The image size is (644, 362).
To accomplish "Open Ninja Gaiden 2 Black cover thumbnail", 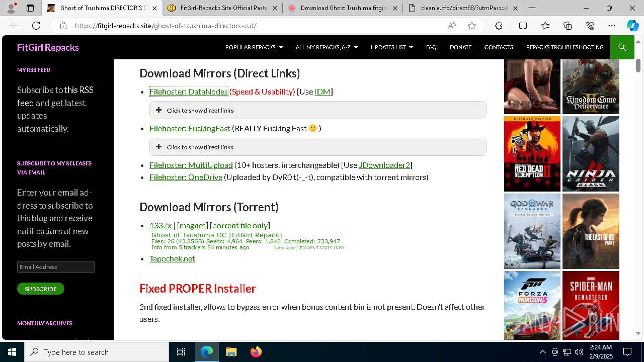I will pyautogui.click(x=591, y=154).
